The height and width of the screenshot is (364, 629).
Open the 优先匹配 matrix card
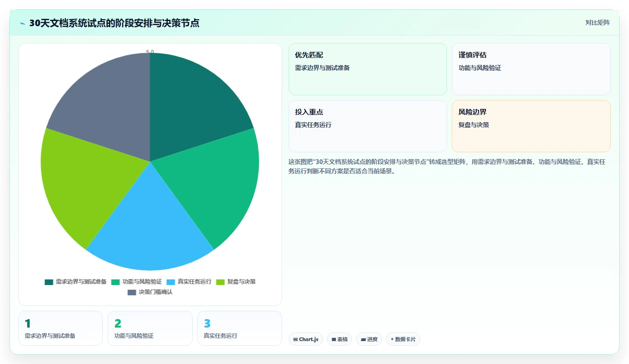[368, 69]
